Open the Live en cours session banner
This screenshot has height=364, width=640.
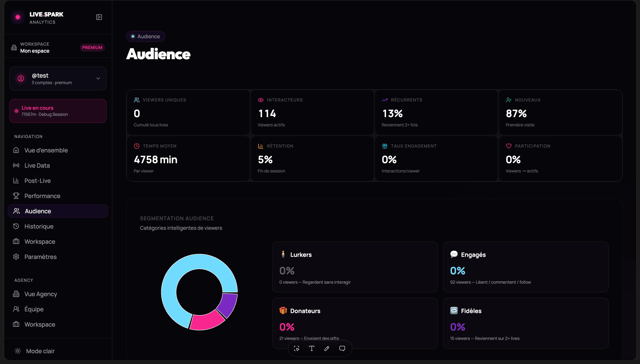pyautogui.click(x=58, y=111)
